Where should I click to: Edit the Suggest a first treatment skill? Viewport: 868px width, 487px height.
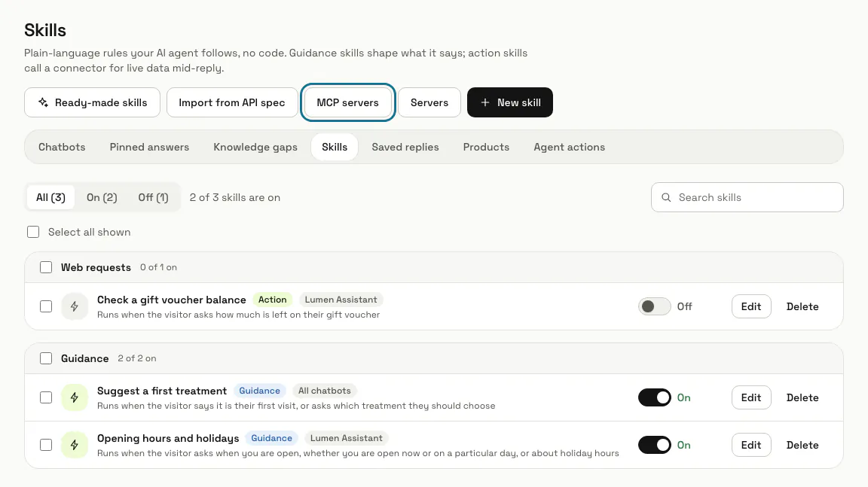coord(751,397)
